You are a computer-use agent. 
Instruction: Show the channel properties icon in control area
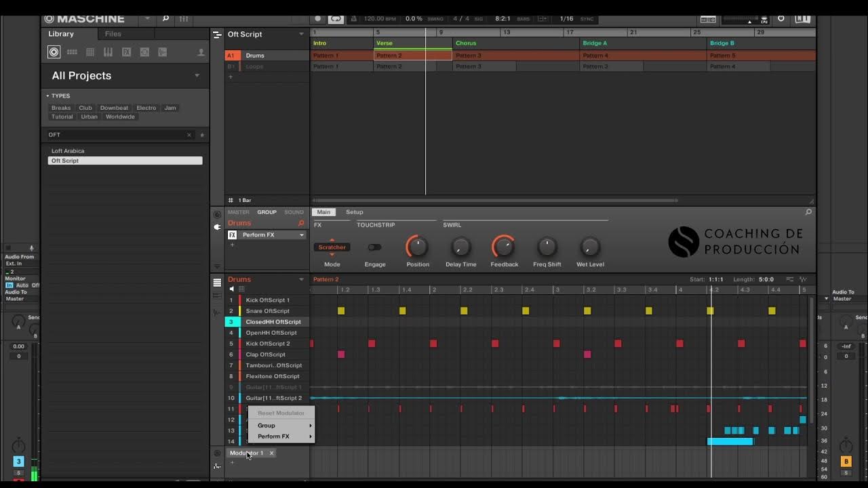coord(217,215)
